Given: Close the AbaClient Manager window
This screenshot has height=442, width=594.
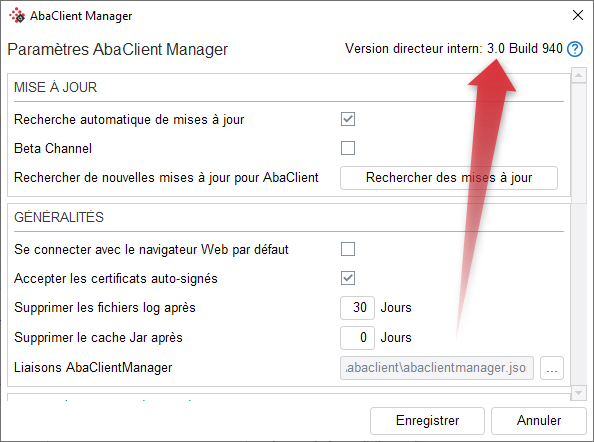Looking at the screenshot, I should coord(578,15).
